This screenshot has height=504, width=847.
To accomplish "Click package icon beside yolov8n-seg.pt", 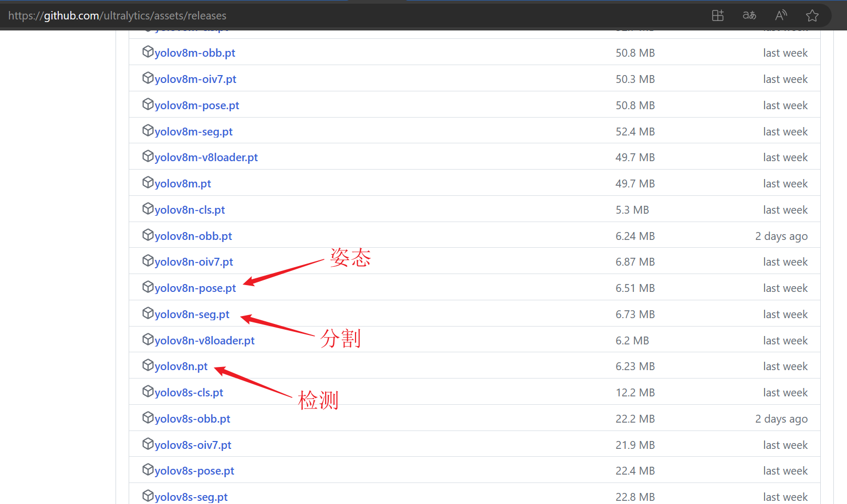I will [x=148, y=313].
